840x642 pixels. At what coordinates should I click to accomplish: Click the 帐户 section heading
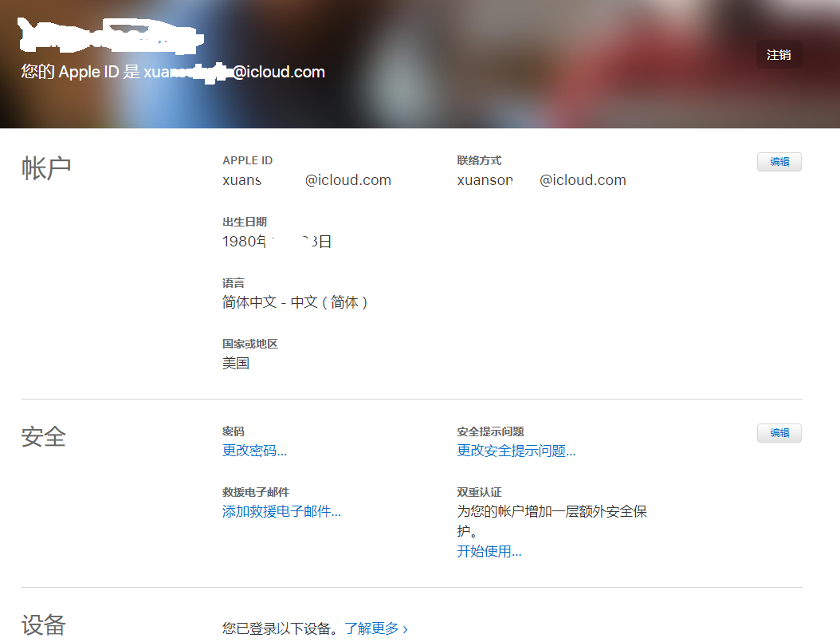coord(46,168)
